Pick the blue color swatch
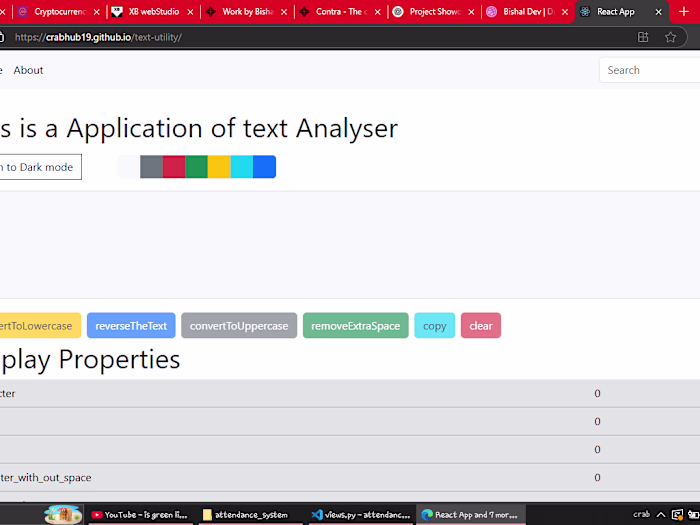Viewport: 700px width, 525px height. click(x=264, y=167)
